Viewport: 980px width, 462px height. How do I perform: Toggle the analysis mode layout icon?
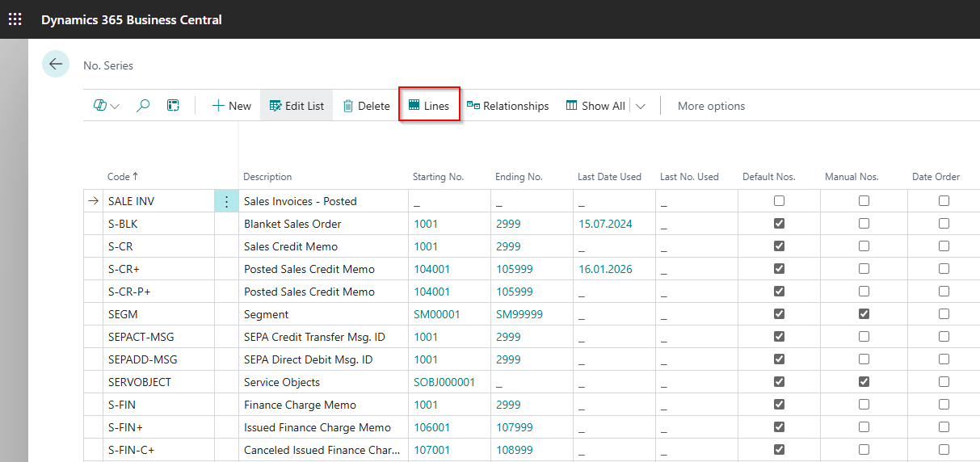click(173, 106)
